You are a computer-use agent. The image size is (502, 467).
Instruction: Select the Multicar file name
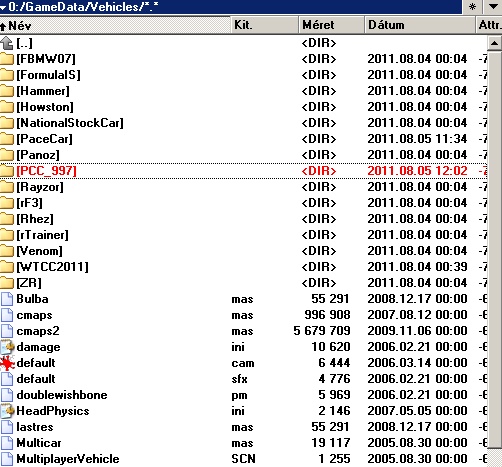[39, 443]
